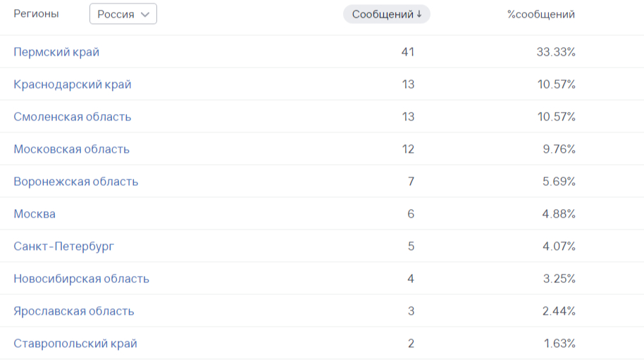Click the 33.33% percentage value
This screenshot has width=644, height=364.
(x=556, y=52)
